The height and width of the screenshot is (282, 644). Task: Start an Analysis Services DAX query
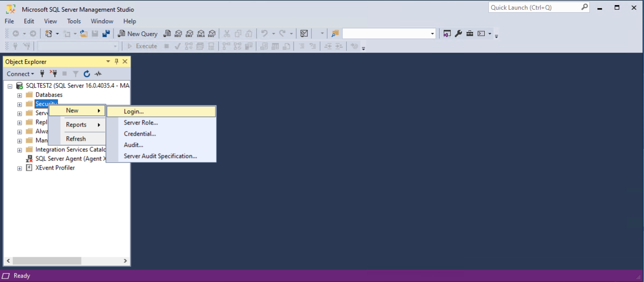pos(211,33)
